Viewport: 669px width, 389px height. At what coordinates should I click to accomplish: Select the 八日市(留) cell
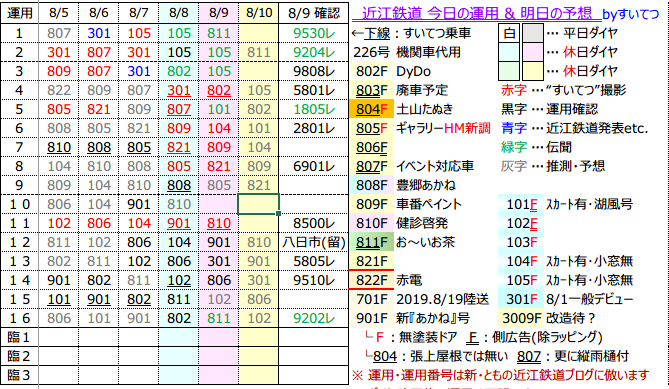314,242
